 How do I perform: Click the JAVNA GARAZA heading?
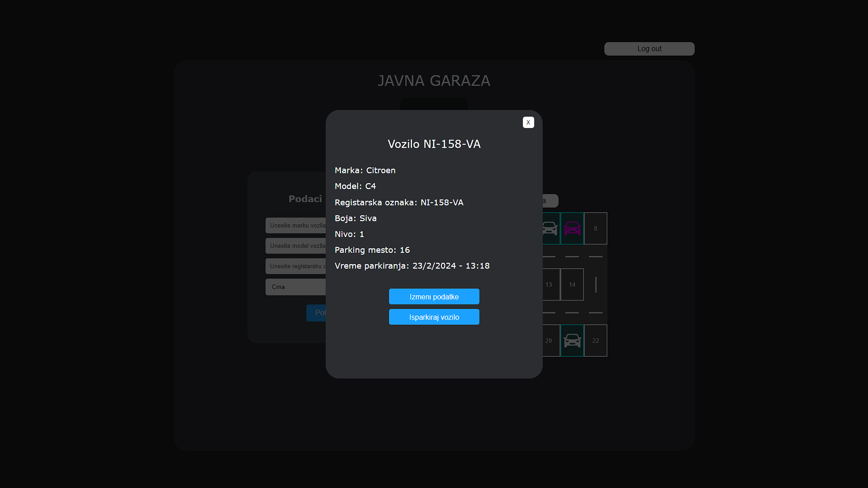coord(434,81)
